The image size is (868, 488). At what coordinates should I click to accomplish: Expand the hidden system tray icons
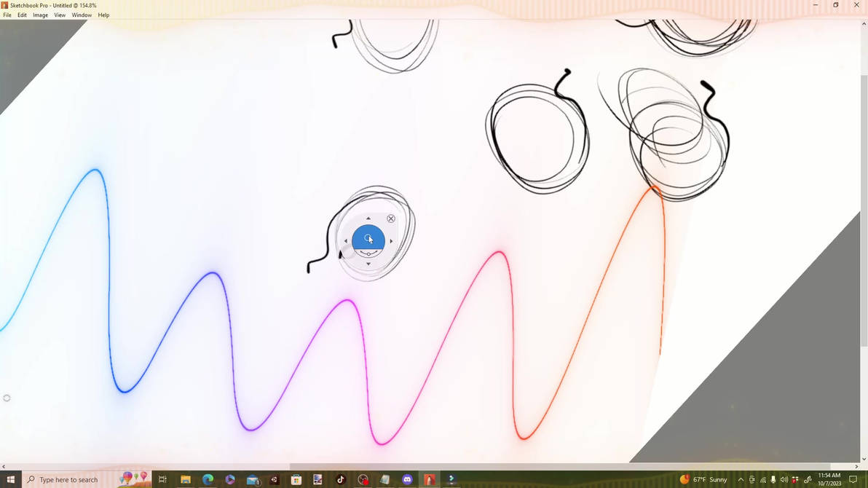pyautogui.click(x=741, y=479)
